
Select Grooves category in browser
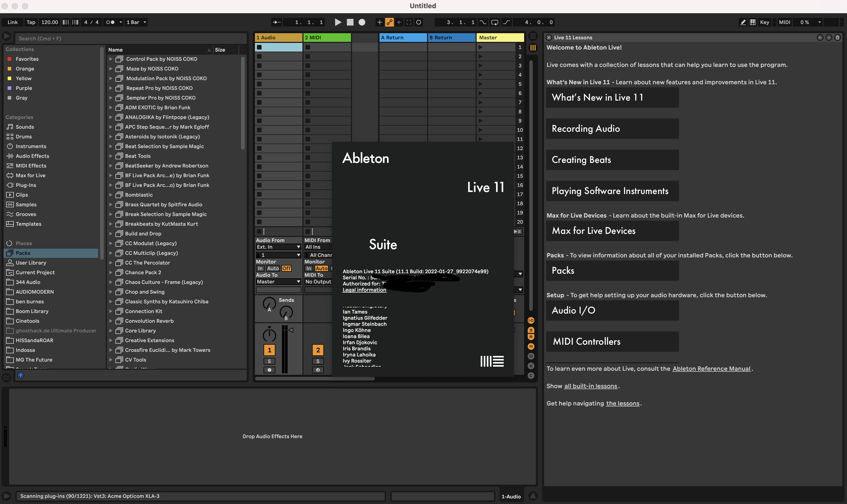point(26,214)
